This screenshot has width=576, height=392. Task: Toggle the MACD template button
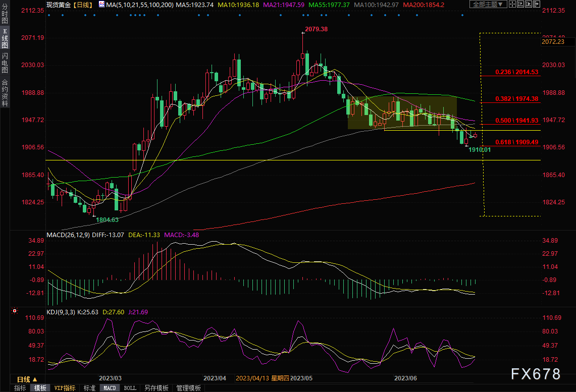110,388
